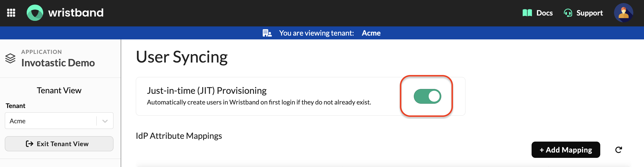Open the Acme tenant combo box

click(59, 121)
